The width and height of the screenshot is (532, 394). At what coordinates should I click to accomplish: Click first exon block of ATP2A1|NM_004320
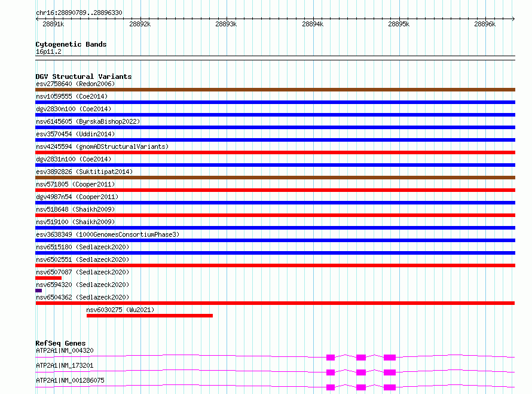click(x=331, y=358)
